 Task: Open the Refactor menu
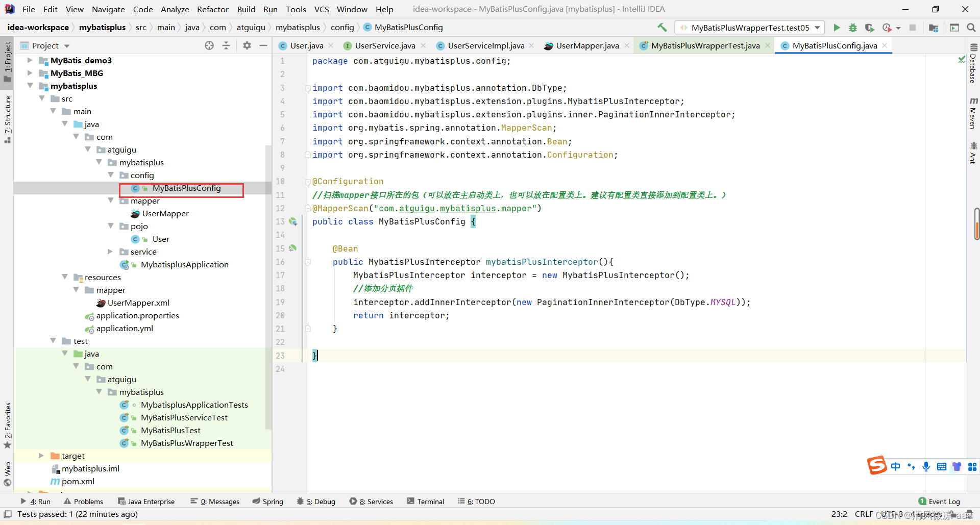click(212, 9)
